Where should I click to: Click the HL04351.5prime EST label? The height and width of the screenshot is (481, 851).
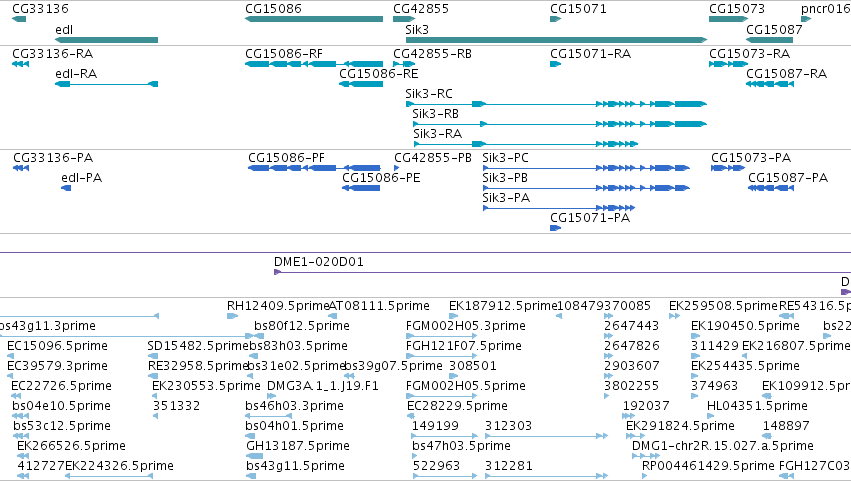point(757,406)
